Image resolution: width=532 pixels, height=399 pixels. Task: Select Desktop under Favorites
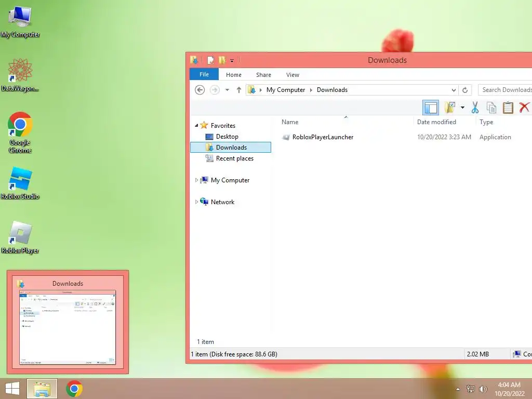(x=227, y=137)
